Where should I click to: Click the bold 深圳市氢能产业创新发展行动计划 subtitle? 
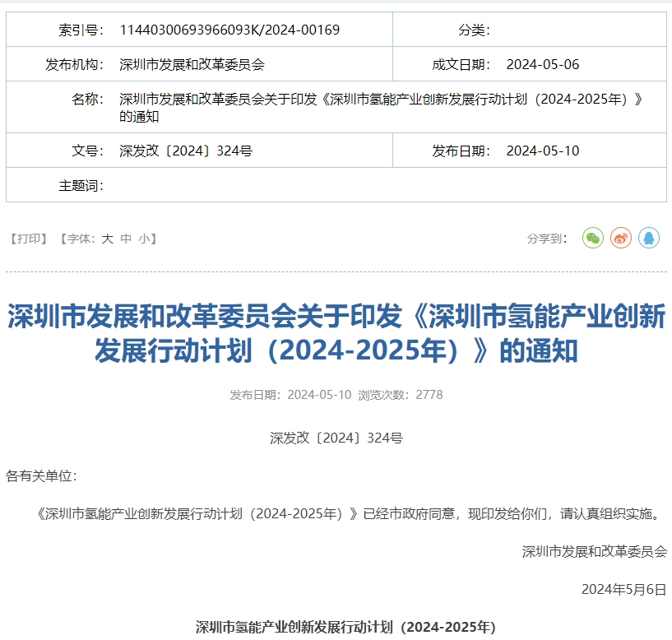pyautogui.click(x=345, y=627)
